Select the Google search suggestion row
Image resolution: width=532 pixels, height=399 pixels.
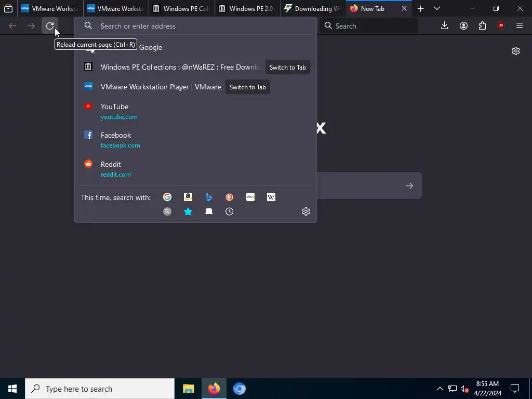[195, 47]
